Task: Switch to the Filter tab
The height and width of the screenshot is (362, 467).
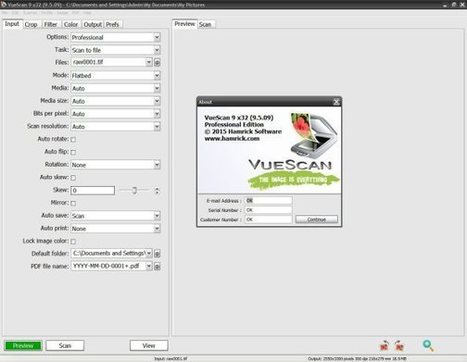Action: click(x=51, y=24)
